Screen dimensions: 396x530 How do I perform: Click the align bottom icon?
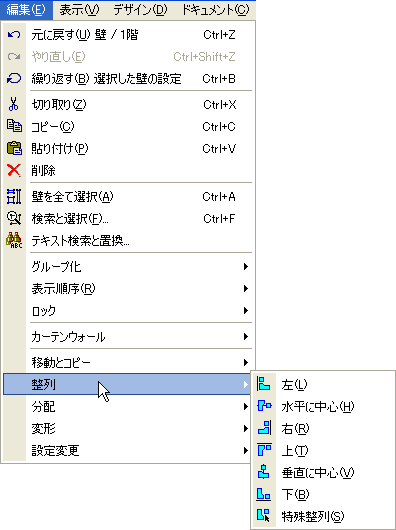tap(264, 494)
